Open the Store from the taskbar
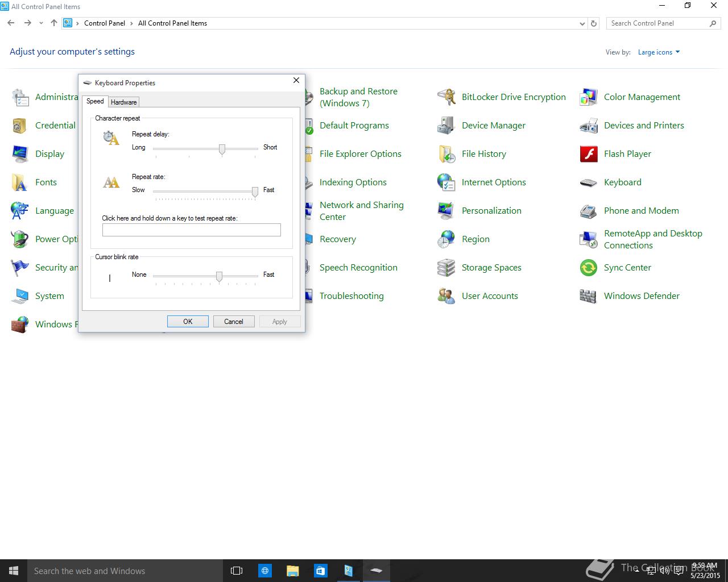This screenshot has height=582, width=728. (320, 571)
